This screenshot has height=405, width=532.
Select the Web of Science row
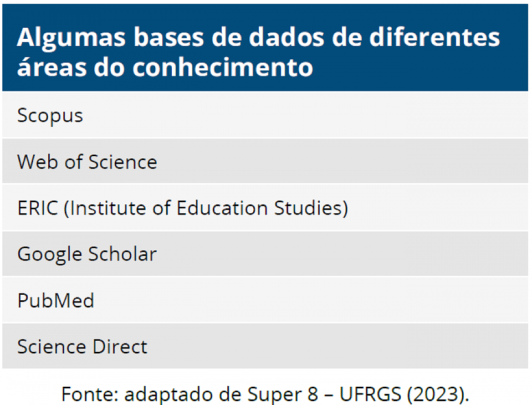pyautogui.click(x=265, y=161)
